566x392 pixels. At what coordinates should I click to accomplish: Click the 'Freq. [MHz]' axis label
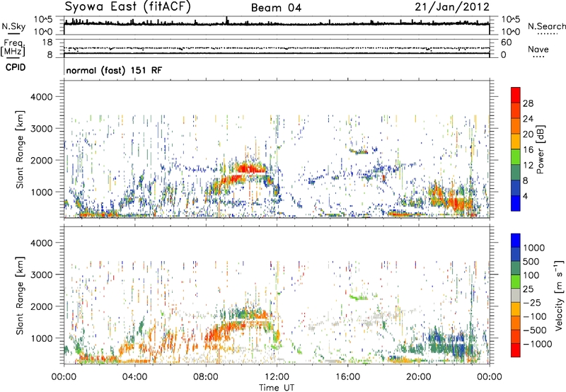(13, 47)
